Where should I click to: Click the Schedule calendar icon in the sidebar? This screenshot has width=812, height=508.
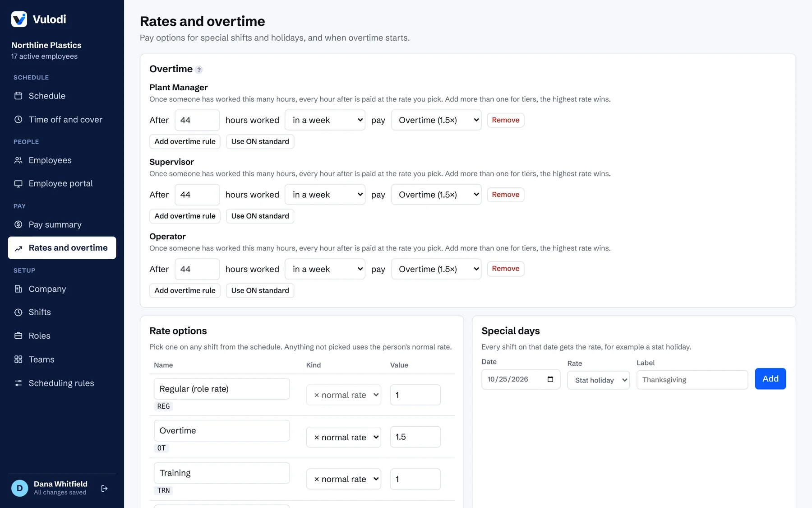(18, 96)
